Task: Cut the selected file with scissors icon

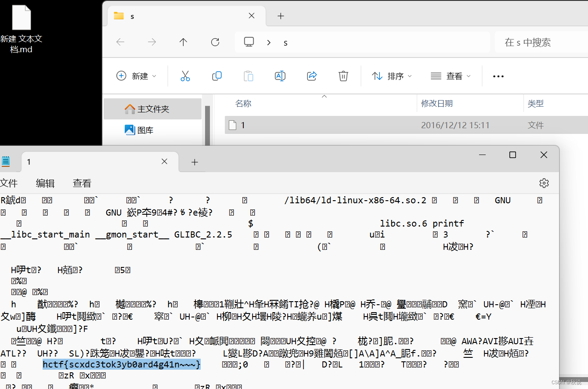Action: [x=185, y=76]
